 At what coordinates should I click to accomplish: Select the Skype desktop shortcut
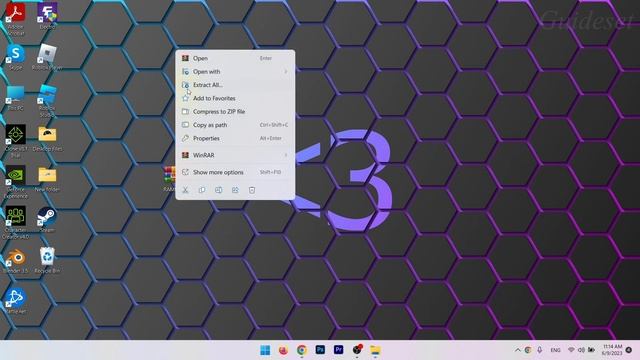[x=16, y=57]
